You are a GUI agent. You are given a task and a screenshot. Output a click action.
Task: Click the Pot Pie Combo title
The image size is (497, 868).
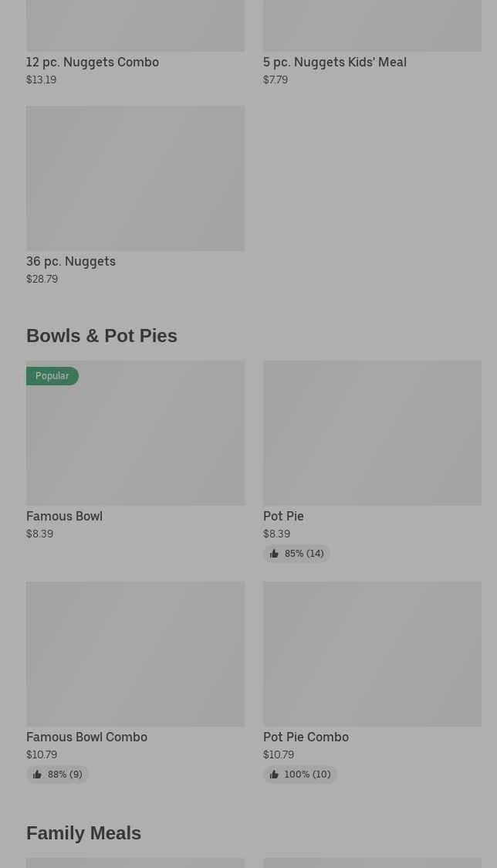[306, 737]
